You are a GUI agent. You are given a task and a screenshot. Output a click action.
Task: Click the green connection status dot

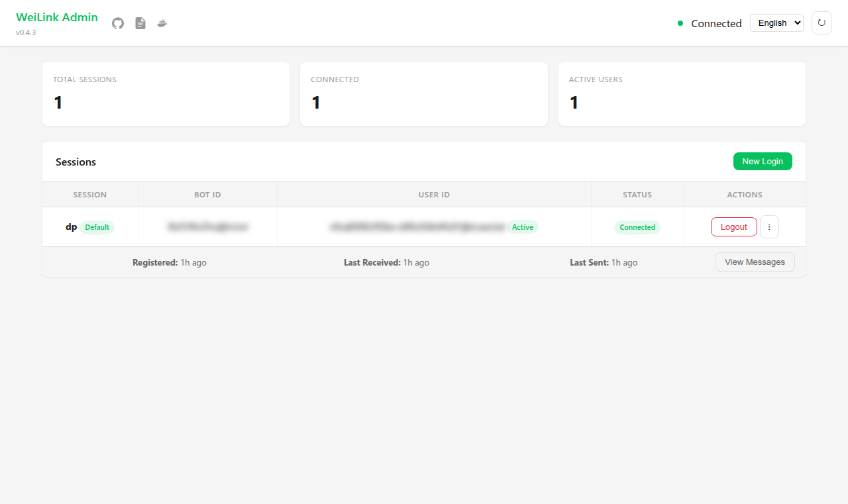tap(680, 23)
